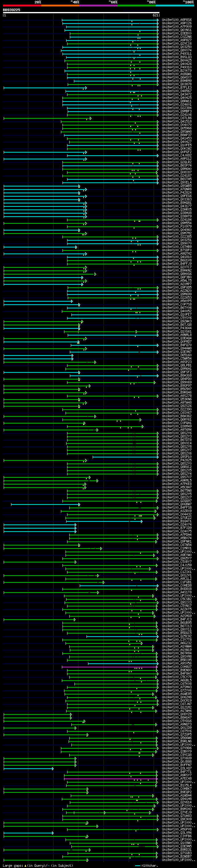Open hit UniRef100_A9PIZ6
Image resolution: width=197 pixels, height=868 pixels.
pos(177,23)
